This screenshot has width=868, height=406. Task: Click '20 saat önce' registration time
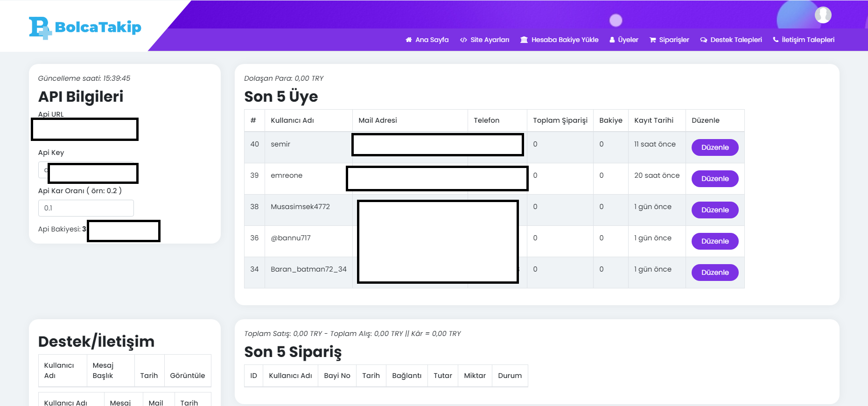657,175
